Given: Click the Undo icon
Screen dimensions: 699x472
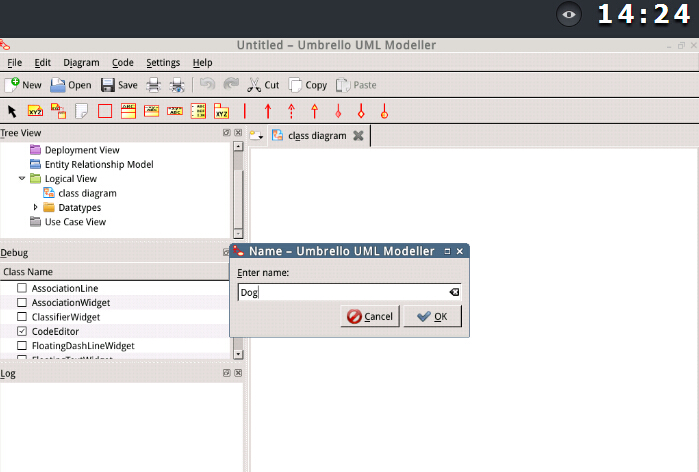Looking at the screenshot, I should click(207, 85).
